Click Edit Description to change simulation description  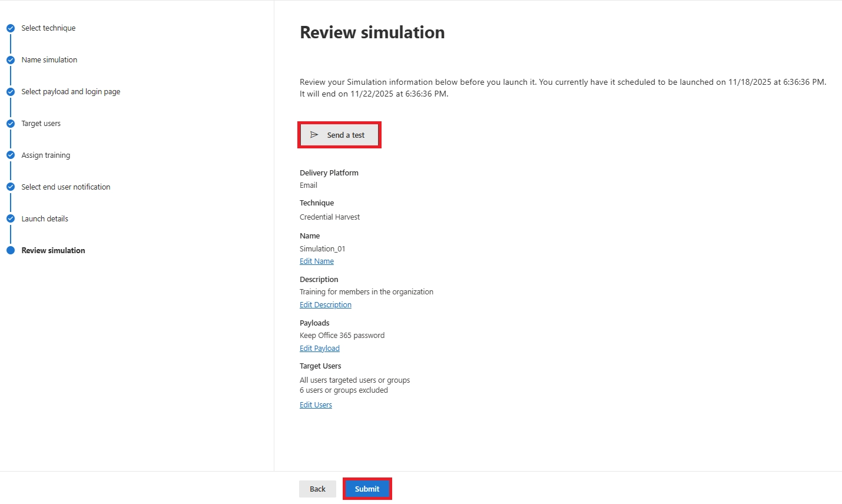point(325,304)
